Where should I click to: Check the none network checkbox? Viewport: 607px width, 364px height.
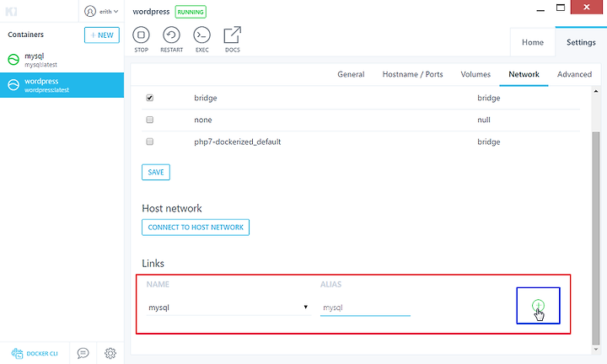tap(150, 120)
